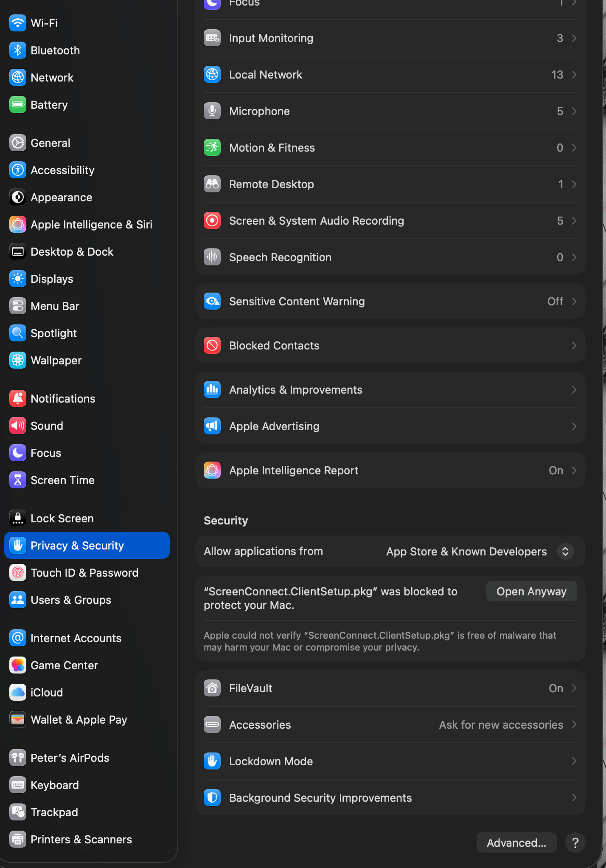This screenshot has height=868, width=606.
Task: Click the Battery icon in sidebar
Action: coord(18,105)
